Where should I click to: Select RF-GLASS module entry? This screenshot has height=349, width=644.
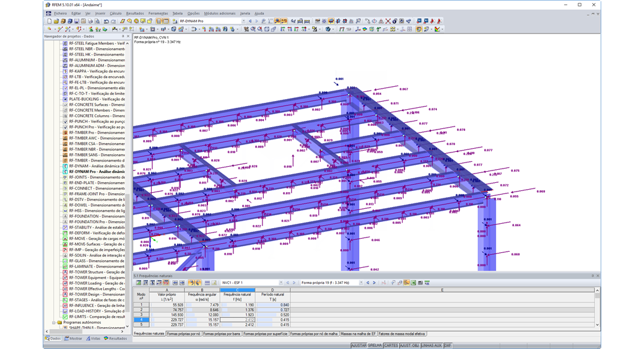coord(97,261)
